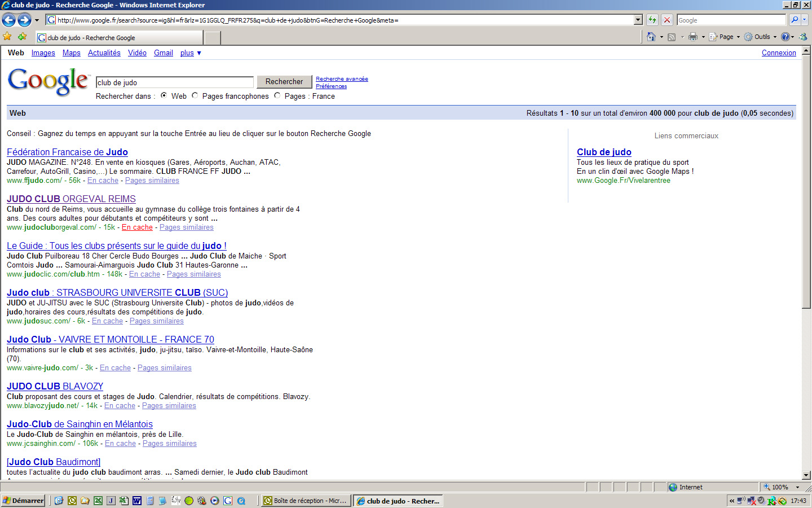The width and height of the screenshot is (812, 508).
Task: Stop loading with the red X icon
Action: (x=667, y=20)
